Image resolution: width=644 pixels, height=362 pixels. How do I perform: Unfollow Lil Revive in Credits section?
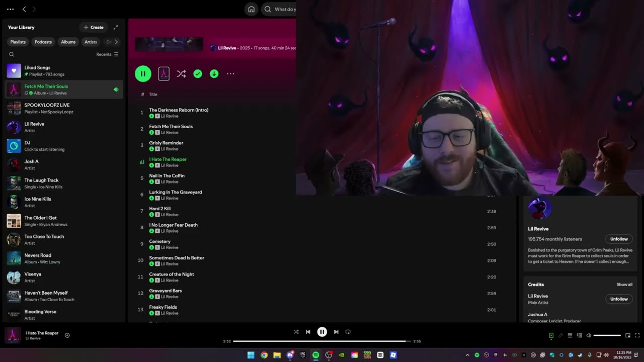point(619,299)
